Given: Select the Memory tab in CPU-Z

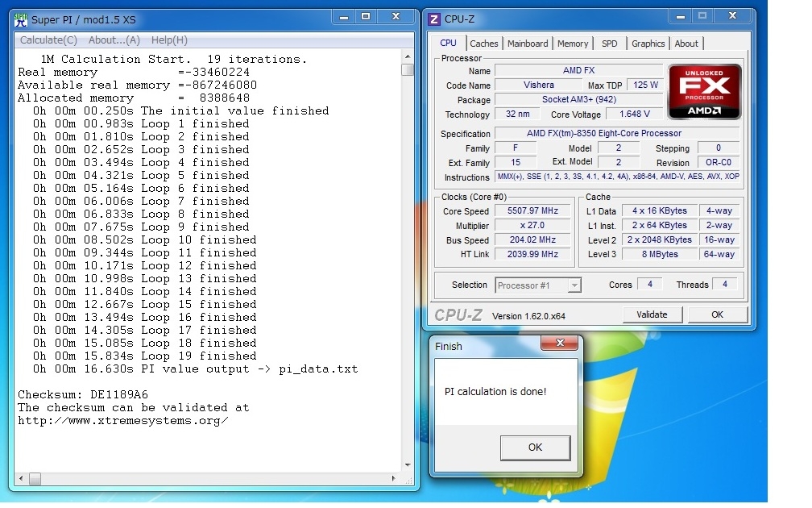Looking at the screenshot, I should tap(573, 44).
